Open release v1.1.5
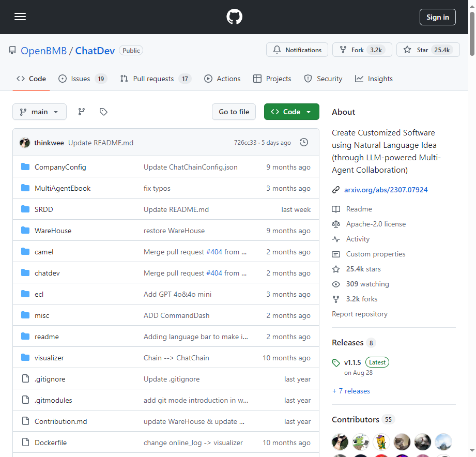 (352, 362)
